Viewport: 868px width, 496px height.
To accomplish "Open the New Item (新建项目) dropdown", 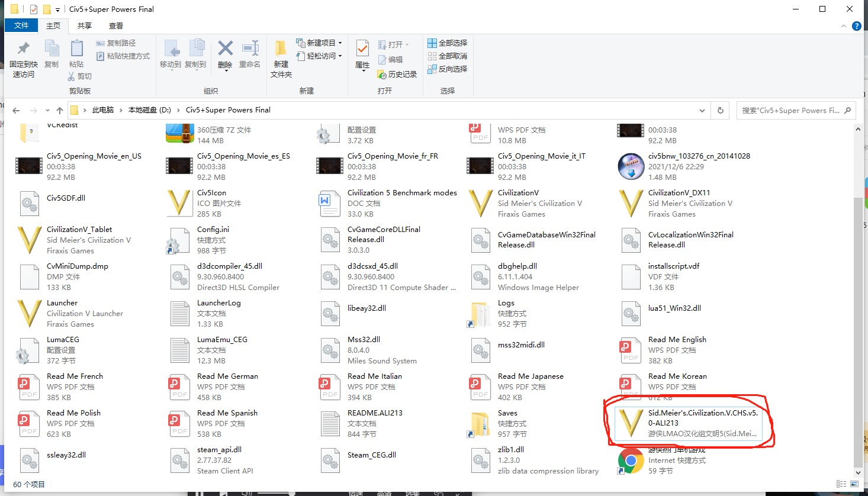I will point(319,43).
